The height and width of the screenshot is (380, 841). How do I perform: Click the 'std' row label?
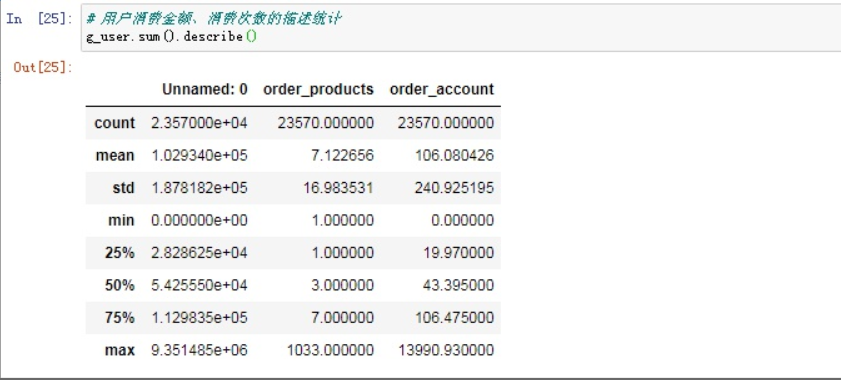point(124,188)
